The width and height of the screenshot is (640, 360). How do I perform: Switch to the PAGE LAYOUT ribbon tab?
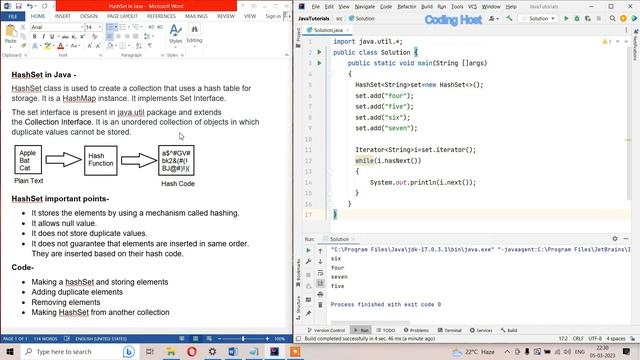click(122, 16)
